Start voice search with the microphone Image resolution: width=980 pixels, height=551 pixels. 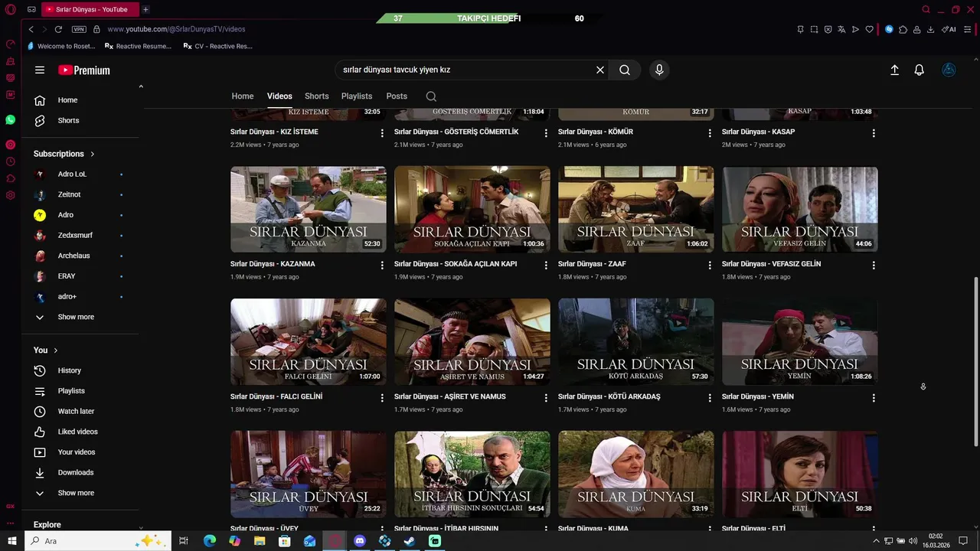tap(659, 70)
